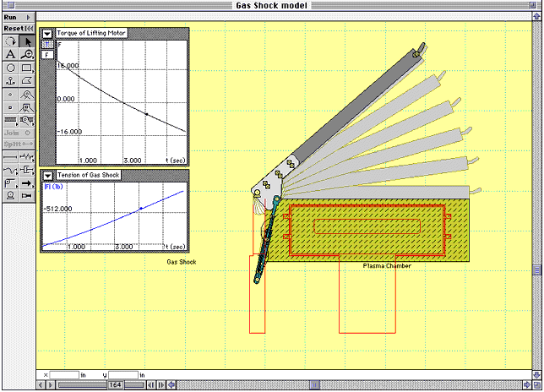
Task: Open the Torque of Lifting Motor dropdown
Action: (x=48, y=33)
